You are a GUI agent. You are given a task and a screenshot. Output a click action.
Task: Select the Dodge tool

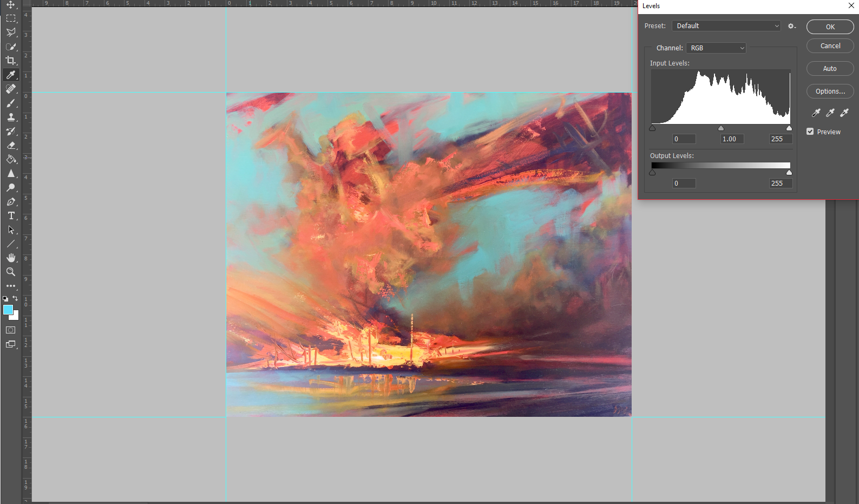[x=11, y=187]
